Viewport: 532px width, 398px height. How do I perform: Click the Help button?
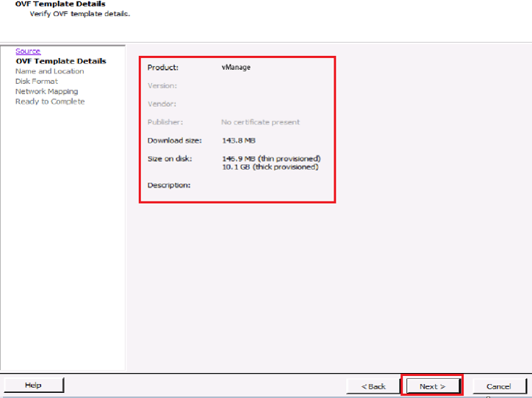pyautogui.click(x=34, y=385)
